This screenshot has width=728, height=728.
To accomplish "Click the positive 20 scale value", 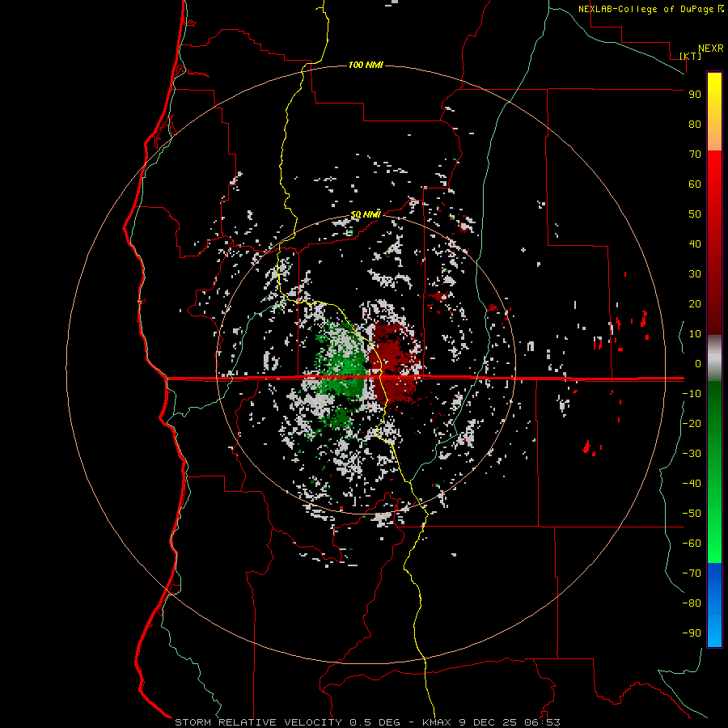I will [x=695, y=303].
